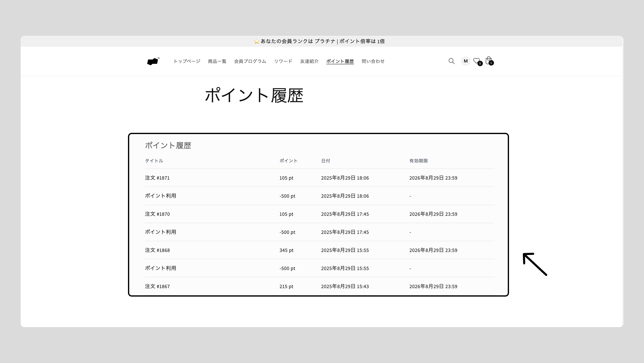This screenshot has height=363, width=644.
Task: Click the store logo in header
Action: (x=153, y=61)
